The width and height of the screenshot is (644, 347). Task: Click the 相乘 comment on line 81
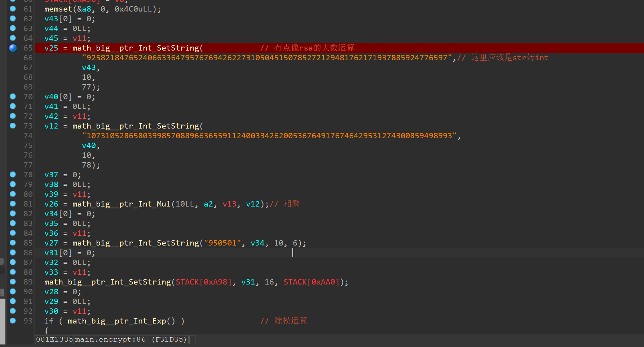tap(292, 204)
